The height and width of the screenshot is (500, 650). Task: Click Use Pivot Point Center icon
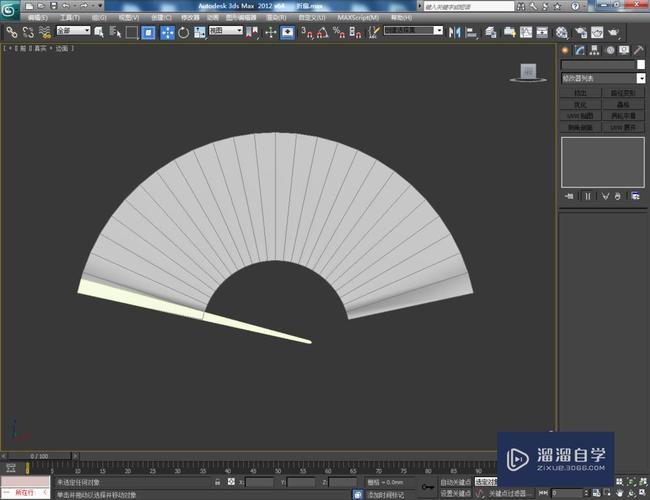tap(252, 32)
